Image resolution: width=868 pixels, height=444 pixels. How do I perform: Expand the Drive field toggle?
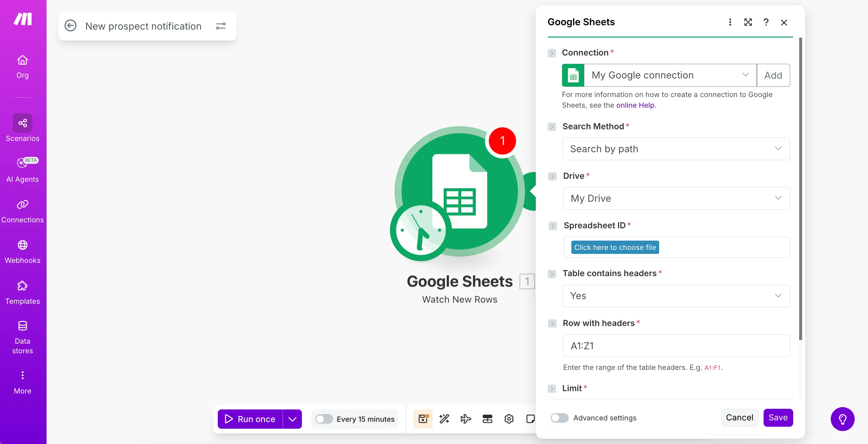pos(552,176)
